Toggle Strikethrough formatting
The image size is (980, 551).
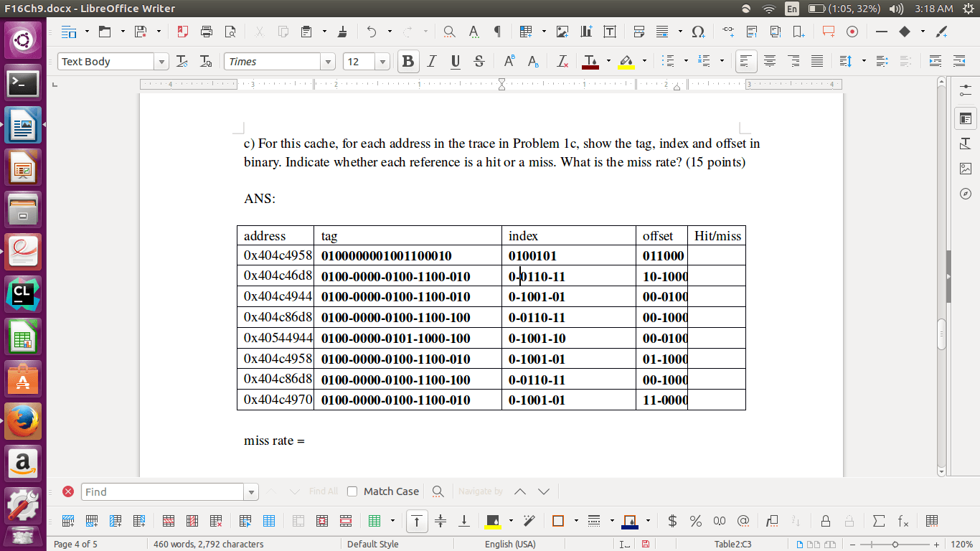point(479,62)
